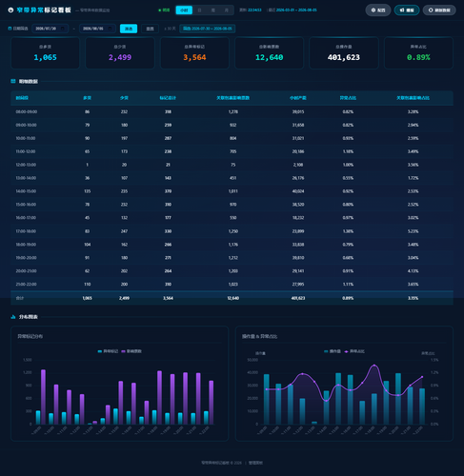Open calendar picker on the 2026/07/30 date field
The width and height of the screenshot is (464, 476).
(x=63, y=29)
